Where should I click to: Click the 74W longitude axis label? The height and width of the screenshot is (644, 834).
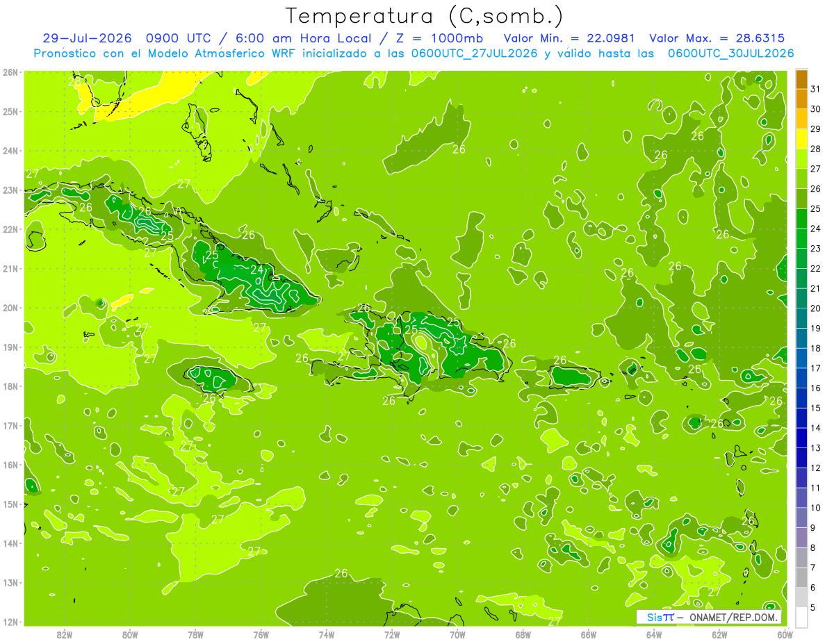(x=326, y=634)
